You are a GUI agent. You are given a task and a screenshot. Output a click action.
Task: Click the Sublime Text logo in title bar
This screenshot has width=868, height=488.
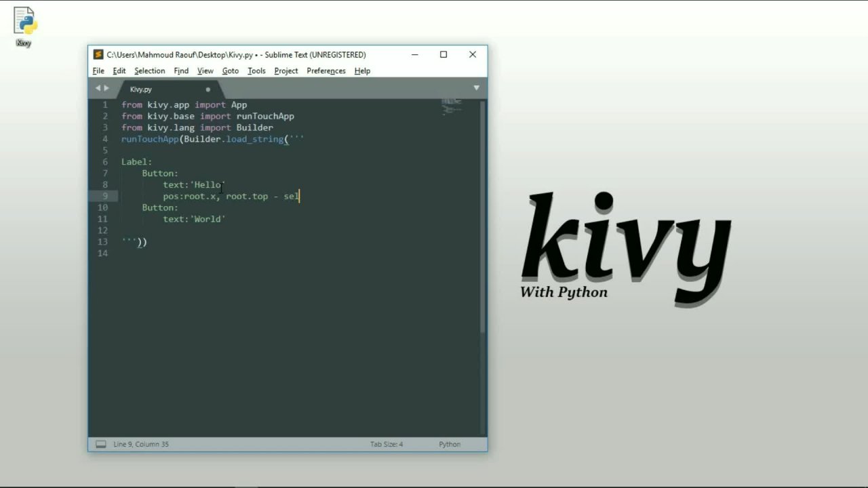(98, 55)
